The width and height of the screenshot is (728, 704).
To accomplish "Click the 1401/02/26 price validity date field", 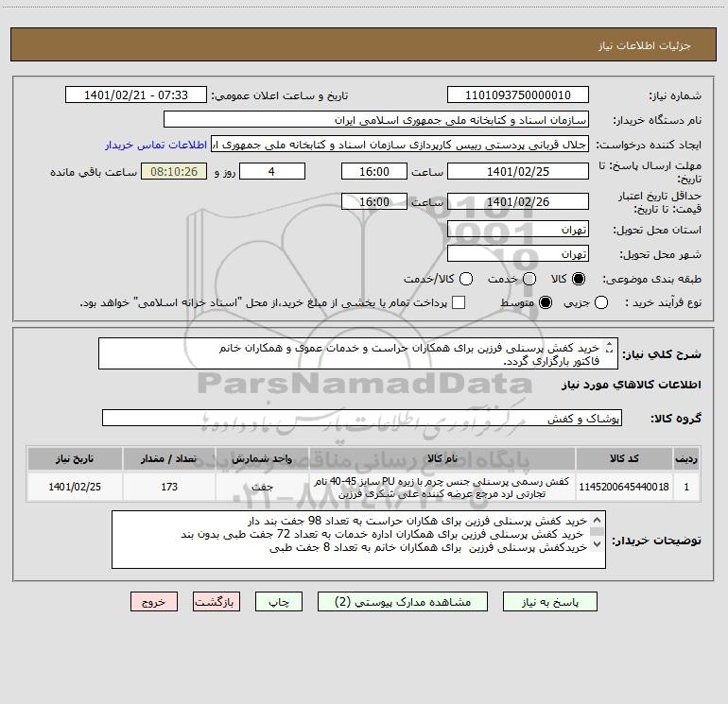I will (x=518, y=201).
